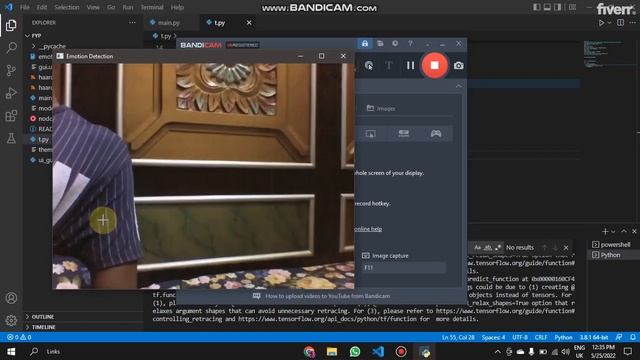Split the editor right
640x360 pixels.
[620, 23]
